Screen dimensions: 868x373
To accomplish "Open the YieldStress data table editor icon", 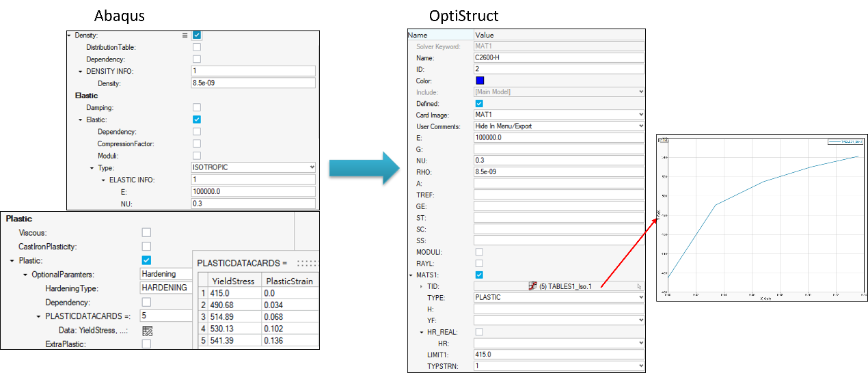I will [147, 331].
